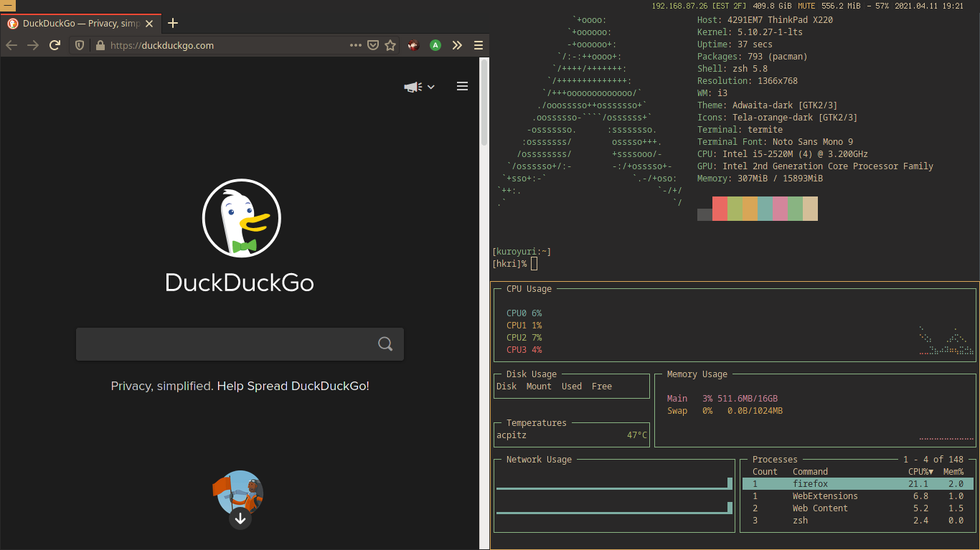Click the Privacy, simplified. tagline
Screen dimensions: 980x550
click(x=162, y=386)
